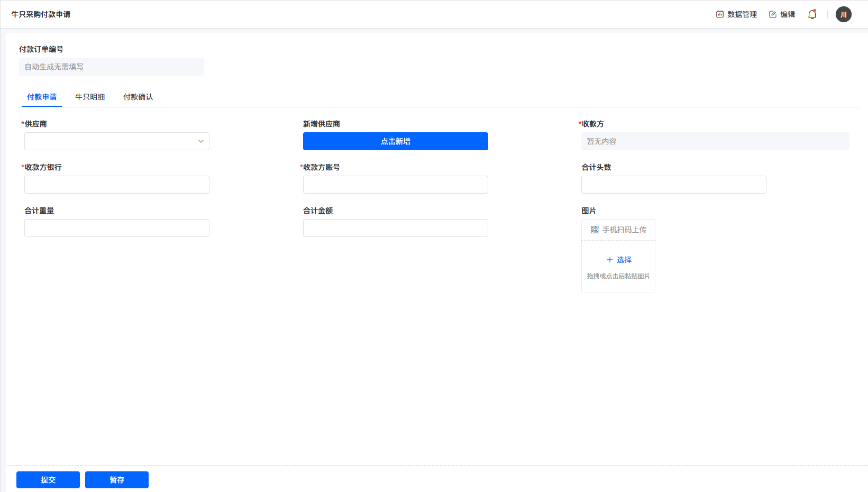Click into the 合计重量 field
868x492 pixels.
(x=117, y=228)
